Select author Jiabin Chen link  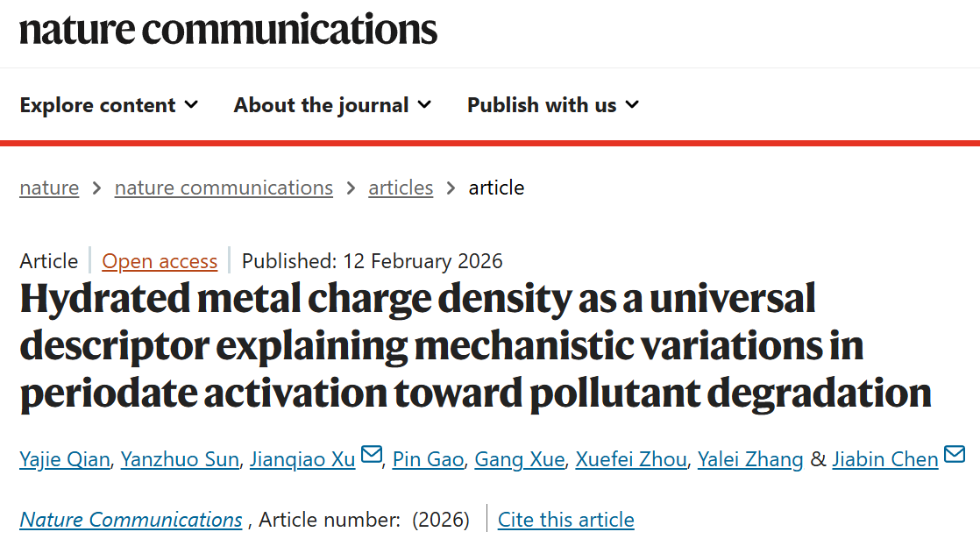pyautogui.click(x=885, y=459)
